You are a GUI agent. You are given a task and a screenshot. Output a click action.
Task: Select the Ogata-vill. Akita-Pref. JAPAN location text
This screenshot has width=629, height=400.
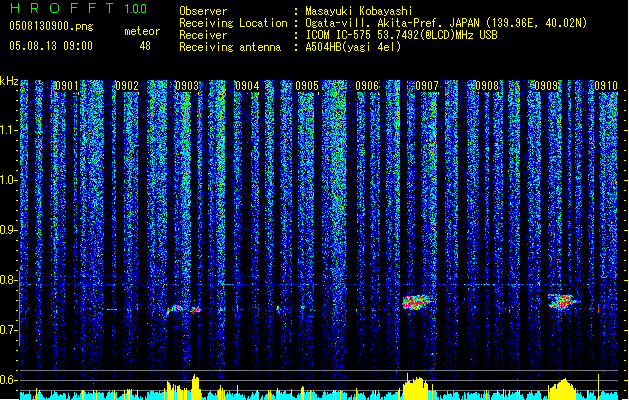(x=446, y=23)
